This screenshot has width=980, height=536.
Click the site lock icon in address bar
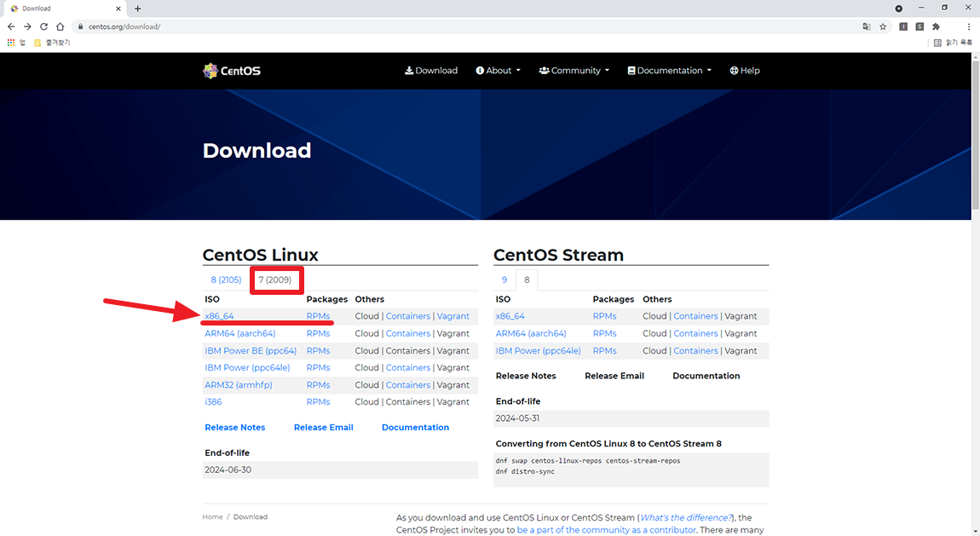point(81,27)
